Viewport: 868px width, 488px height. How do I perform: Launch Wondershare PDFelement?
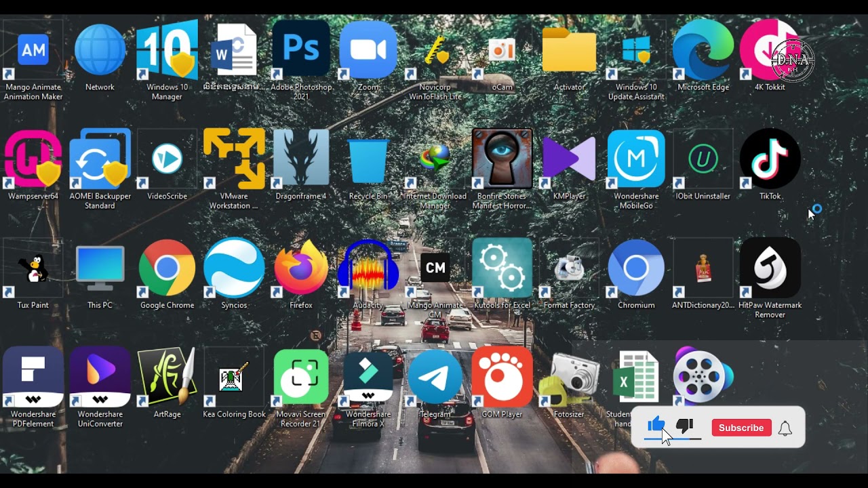pyautogui.click(x=33, y=378)
